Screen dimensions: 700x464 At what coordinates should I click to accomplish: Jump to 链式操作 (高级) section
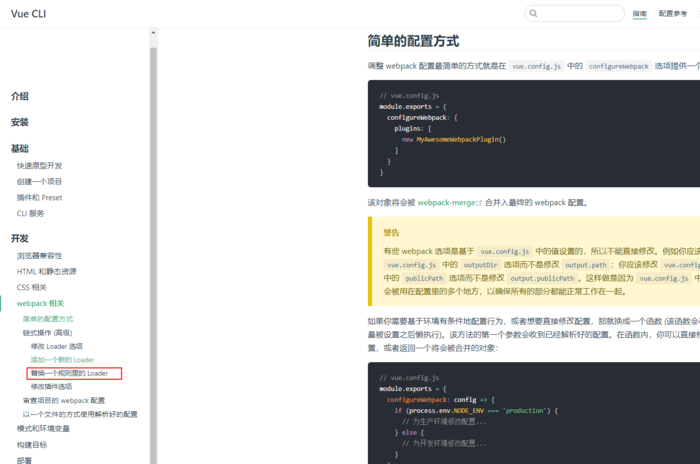click(47, 333)
